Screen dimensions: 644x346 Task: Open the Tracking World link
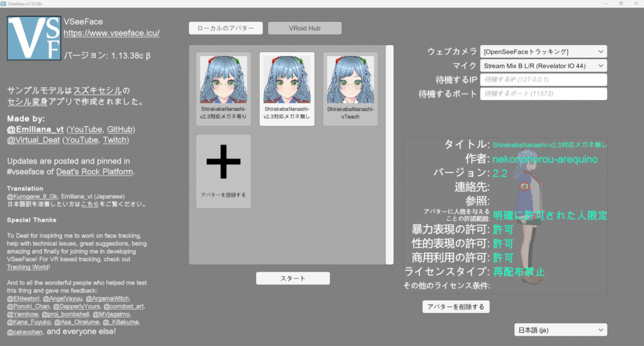[x=28, y=267]
